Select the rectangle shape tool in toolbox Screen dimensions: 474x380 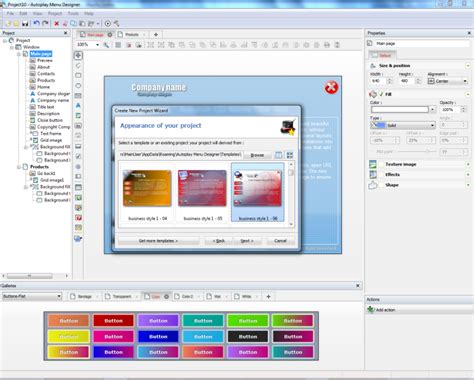[78, 75]
